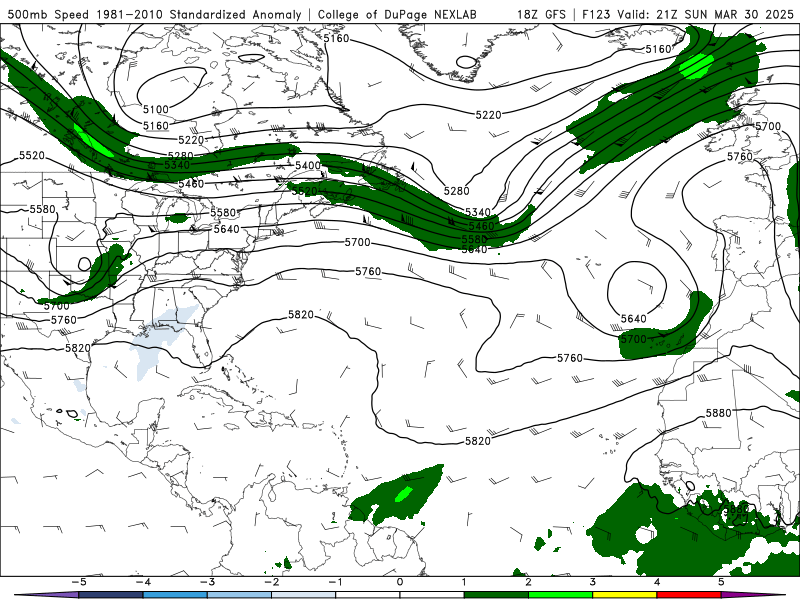The height and width of the screenshot is (600, 800).
Task: Click the 5640 label inside the closed low near Iberia
Action: point(634,319)
